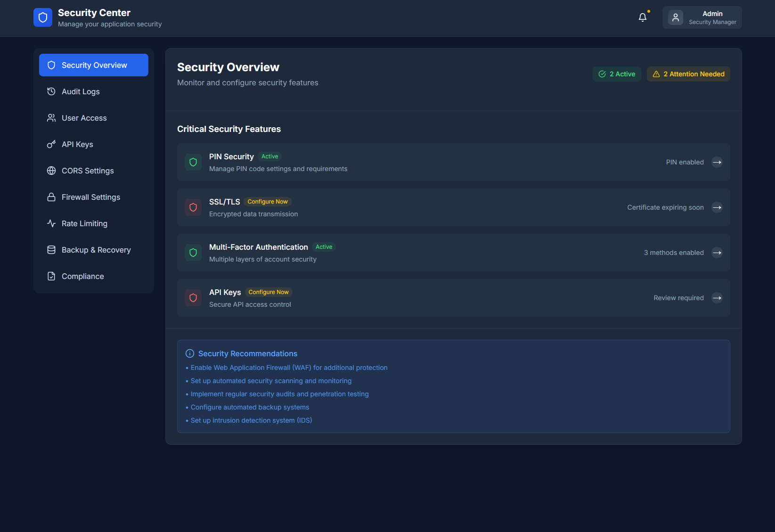Expand the SSL/TLS row arrow
Viewport: 775px width, 532px height.
(x=717, y=207)
